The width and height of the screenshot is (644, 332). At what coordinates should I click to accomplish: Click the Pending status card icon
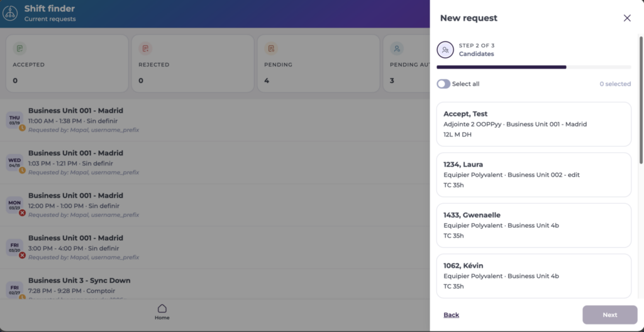coord(271,48)
